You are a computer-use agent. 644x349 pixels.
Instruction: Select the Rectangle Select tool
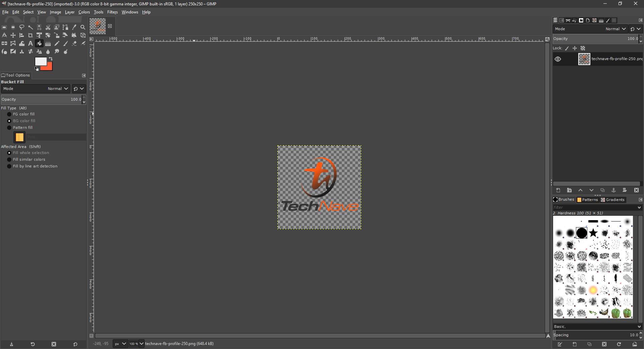pos(4,27)
